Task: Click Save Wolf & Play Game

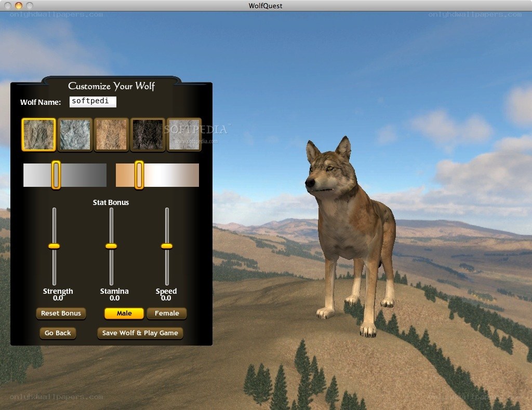Action: tap(140, 333)
